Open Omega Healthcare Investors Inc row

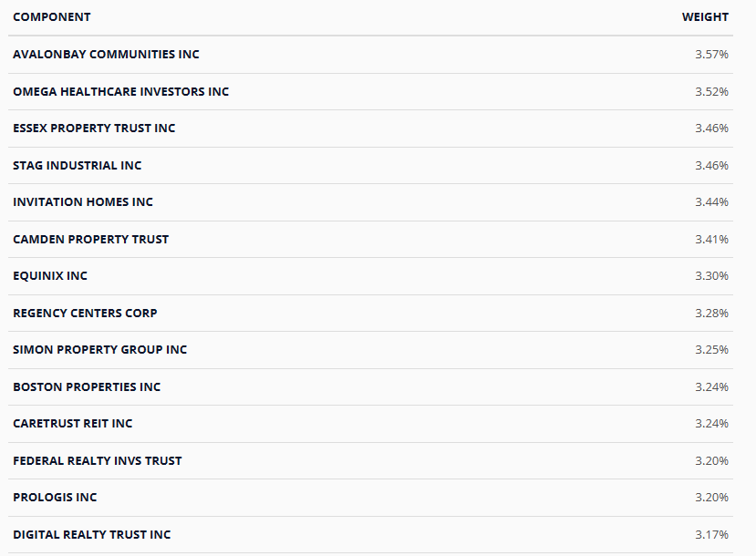[120, 92]
